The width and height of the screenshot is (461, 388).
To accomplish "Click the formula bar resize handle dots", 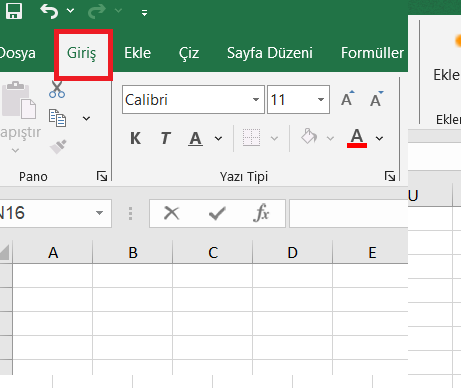I will point(130,213).
